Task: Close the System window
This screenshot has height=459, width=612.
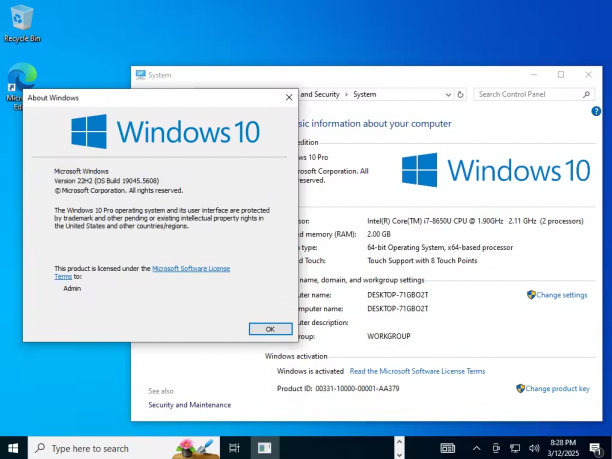Action: [x=588, y=75]
